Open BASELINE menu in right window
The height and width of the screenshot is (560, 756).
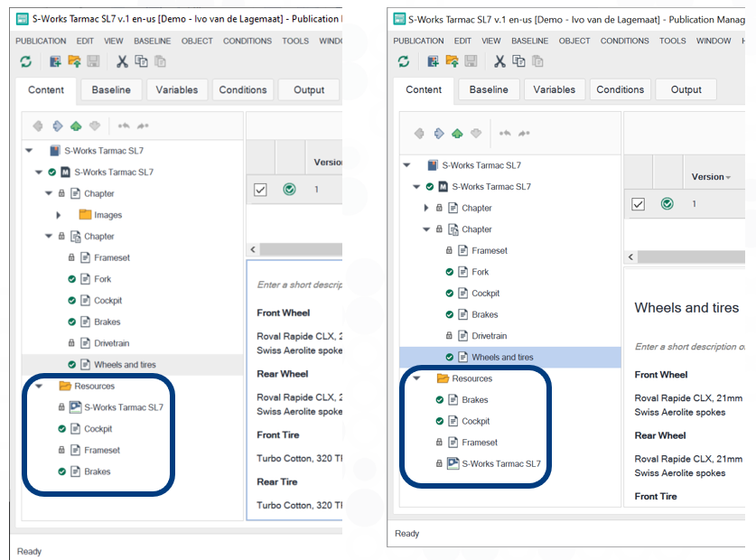(x=530, y=41)
